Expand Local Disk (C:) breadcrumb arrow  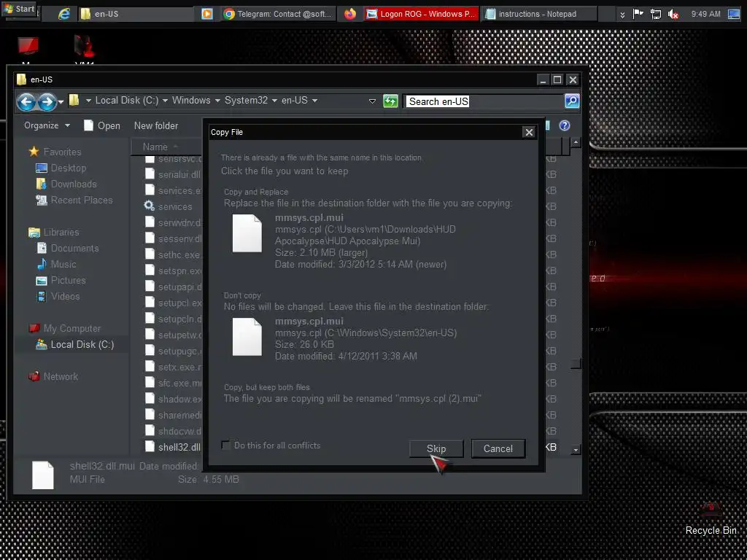click(165, 101)
